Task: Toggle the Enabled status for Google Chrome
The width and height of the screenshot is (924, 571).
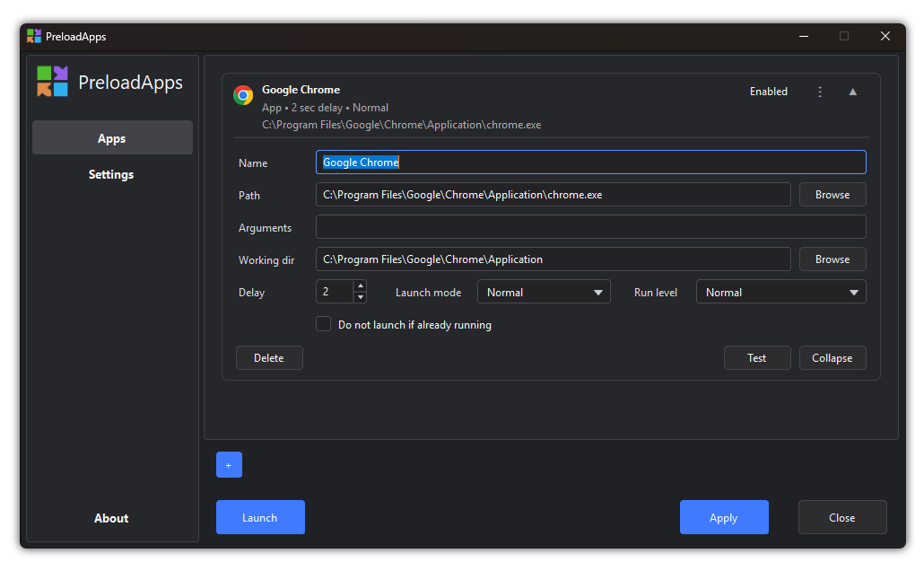Action: pyautogui.click(x=769, y=92)
